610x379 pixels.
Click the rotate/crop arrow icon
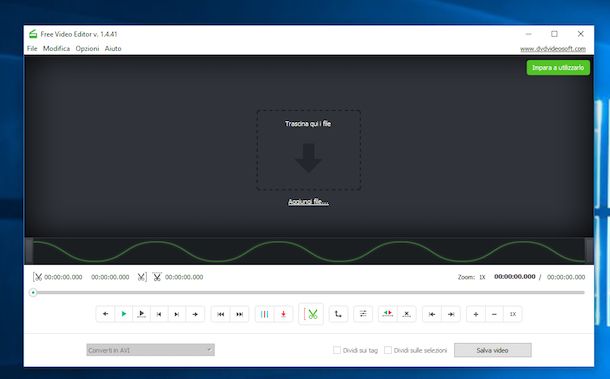[x=338, y=314]
